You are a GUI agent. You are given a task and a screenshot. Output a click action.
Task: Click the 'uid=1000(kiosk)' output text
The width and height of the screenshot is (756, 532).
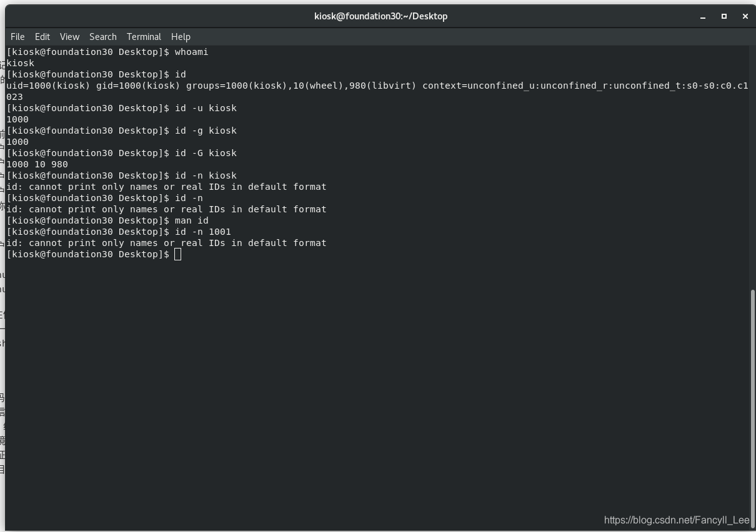(49, 86)
